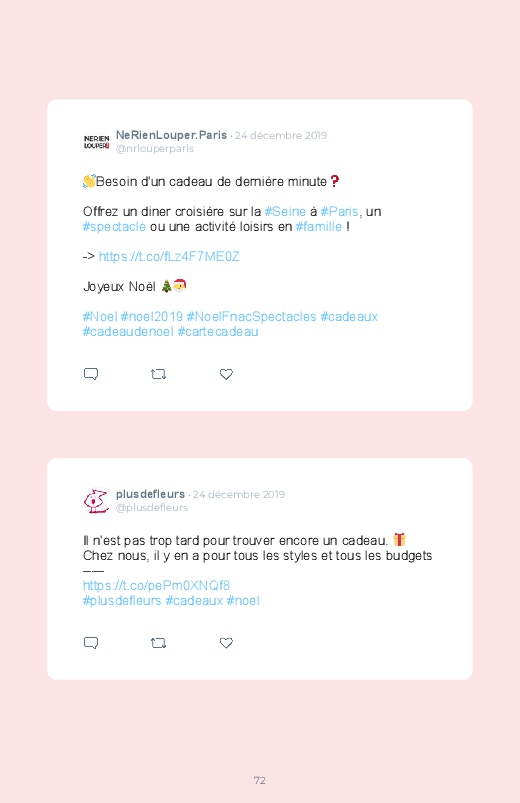Open the NeRienLouper profile avatar
This screenshot has width=520, height=803.
tap(96, 142)
